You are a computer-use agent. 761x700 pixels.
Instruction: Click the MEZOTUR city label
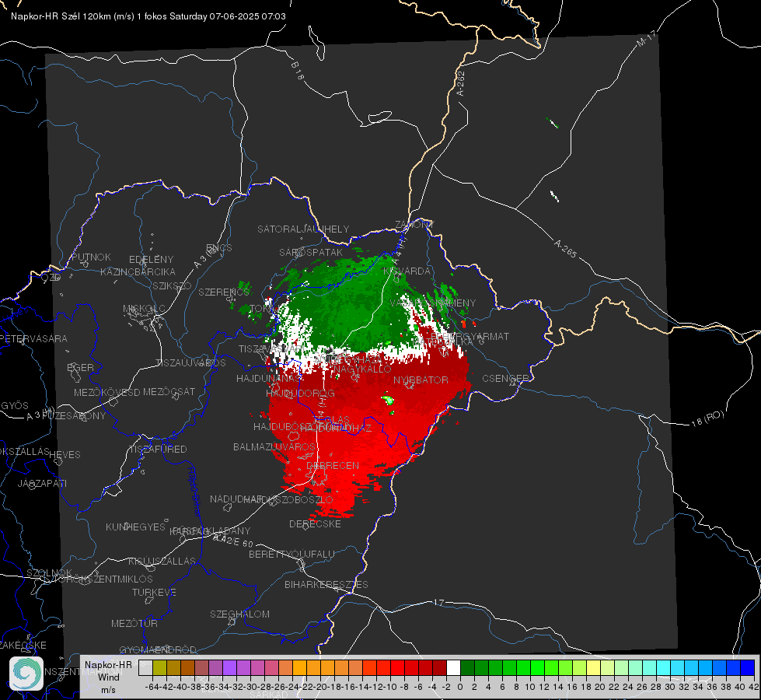point(134,623)
